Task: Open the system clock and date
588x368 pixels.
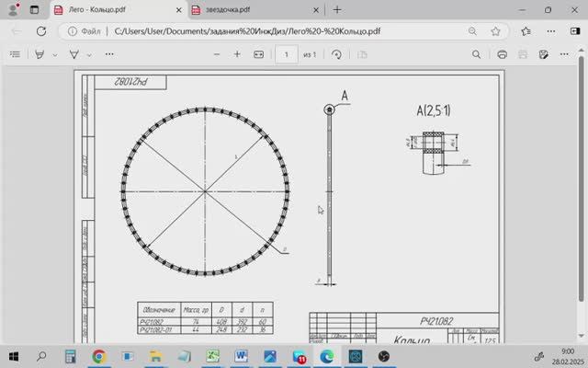Action: [x=568, y=356]
